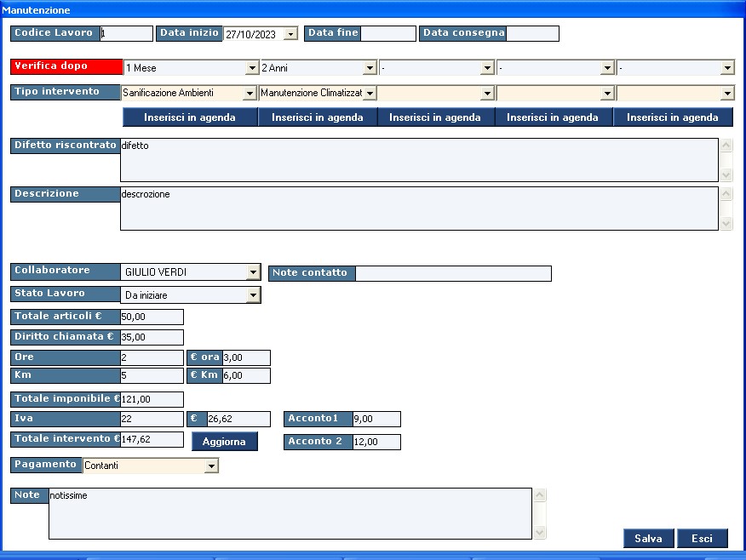Expand the Manutenzione Climatizzat intervention dropdown
Image resolution: width=746 pixels, height=560 pixels.
(x=370, y=93)
